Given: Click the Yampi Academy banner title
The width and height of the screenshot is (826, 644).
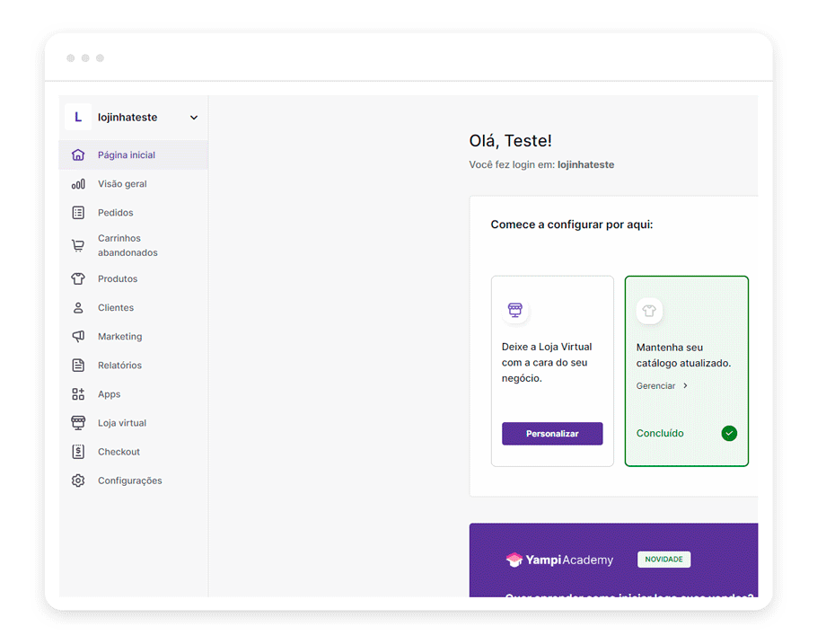Looking at the screenshot, I should (x=569, y=560).
